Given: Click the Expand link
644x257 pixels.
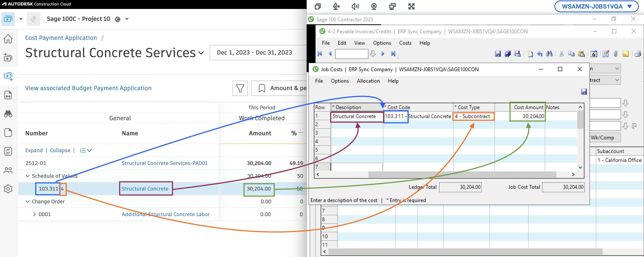Looking at the screenshot, I should pyautogui.click(x=34, y=150).
